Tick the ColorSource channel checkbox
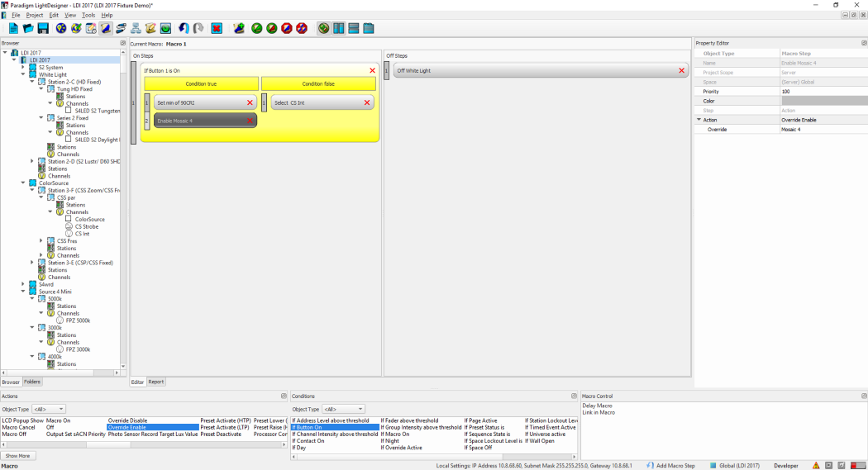Image resolution: width=868 pixels, height=470 pixels. coord(69,219)
